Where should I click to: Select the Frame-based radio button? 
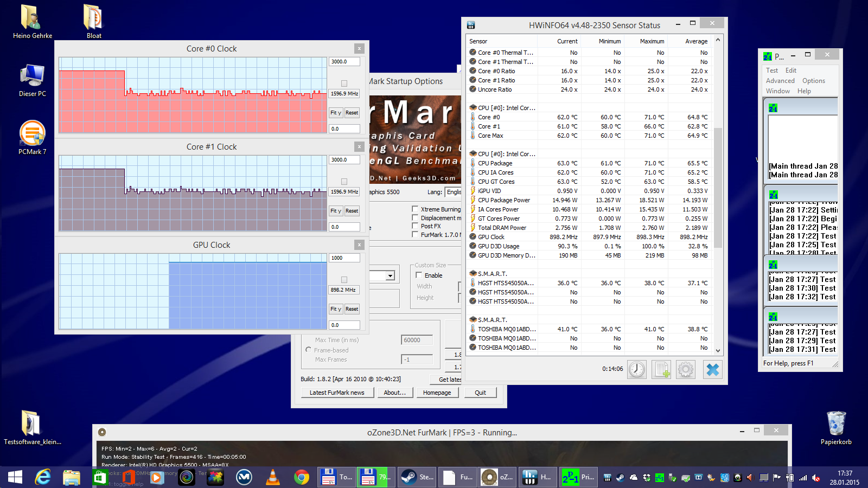coord(309,350)
